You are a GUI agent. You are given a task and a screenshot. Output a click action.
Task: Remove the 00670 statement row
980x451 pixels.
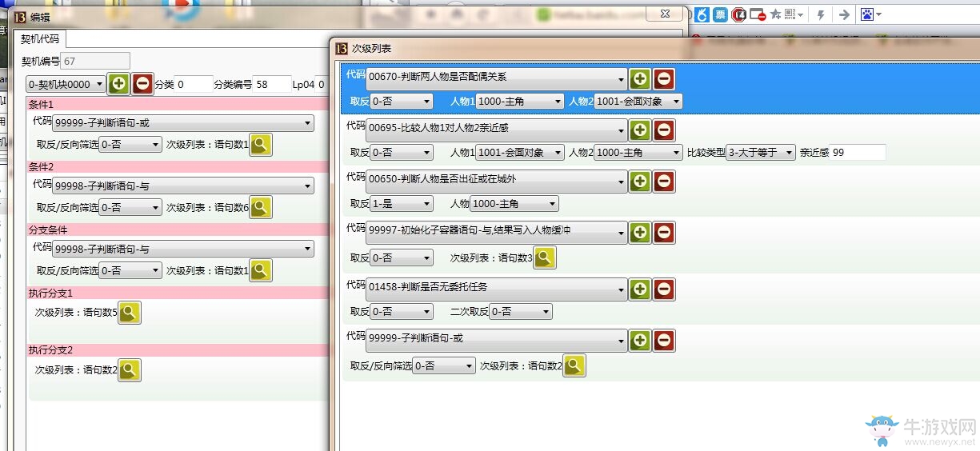664,78
